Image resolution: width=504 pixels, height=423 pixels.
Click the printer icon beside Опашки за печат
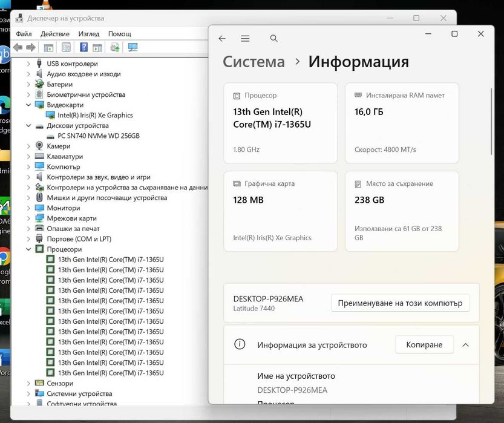coord(39,228)
